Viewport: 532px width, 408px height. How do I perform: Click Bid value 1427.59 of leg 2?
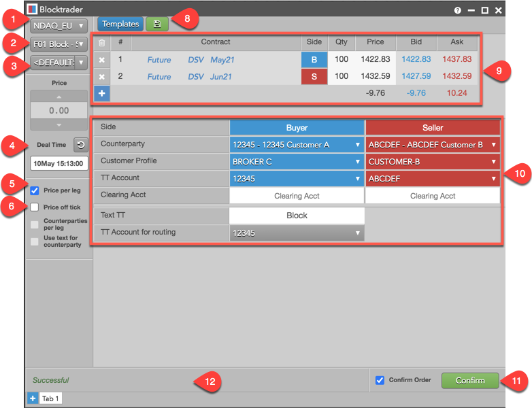pos(416,76)
